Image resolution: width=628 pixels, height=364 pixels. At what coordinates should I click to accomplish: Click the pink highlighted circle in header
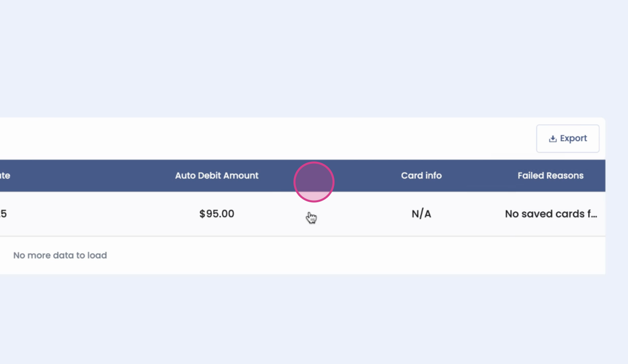pyautogui.click(x=314, y=182)
